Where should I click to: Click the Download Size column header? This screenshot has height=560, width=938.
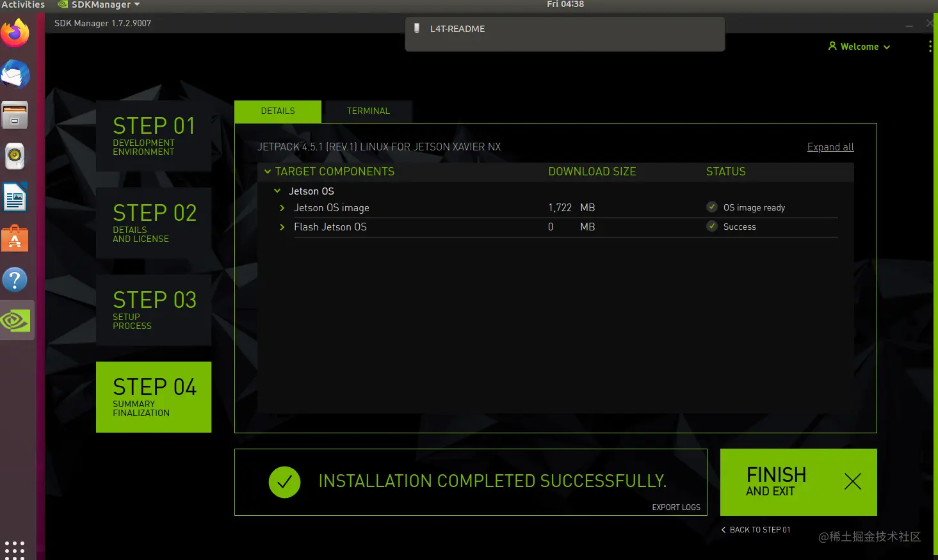tap(592, 172)
